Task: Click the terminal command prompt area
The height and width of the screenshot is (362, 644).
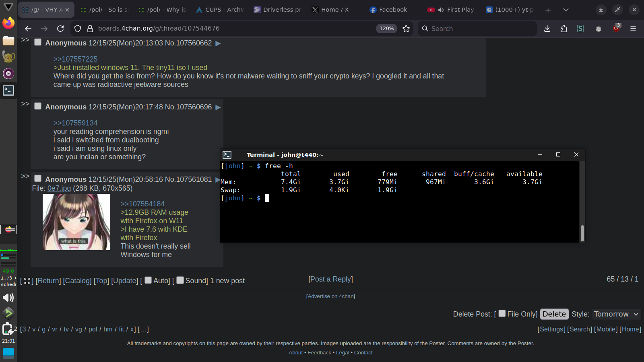Action: [x=267, y=198]
